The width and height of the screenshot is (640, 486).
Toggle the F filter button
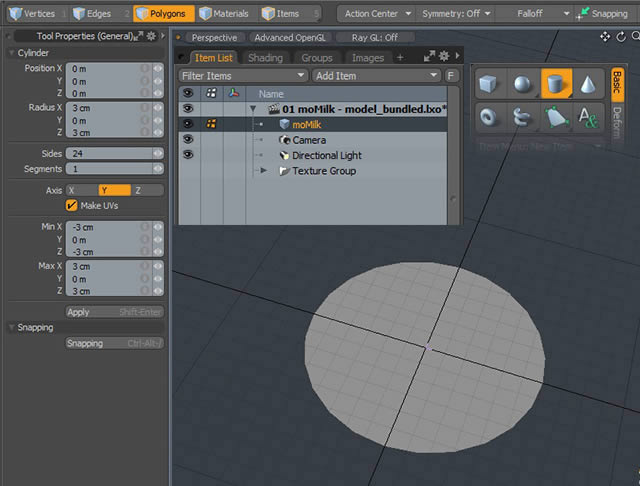[x=451, y=76]
